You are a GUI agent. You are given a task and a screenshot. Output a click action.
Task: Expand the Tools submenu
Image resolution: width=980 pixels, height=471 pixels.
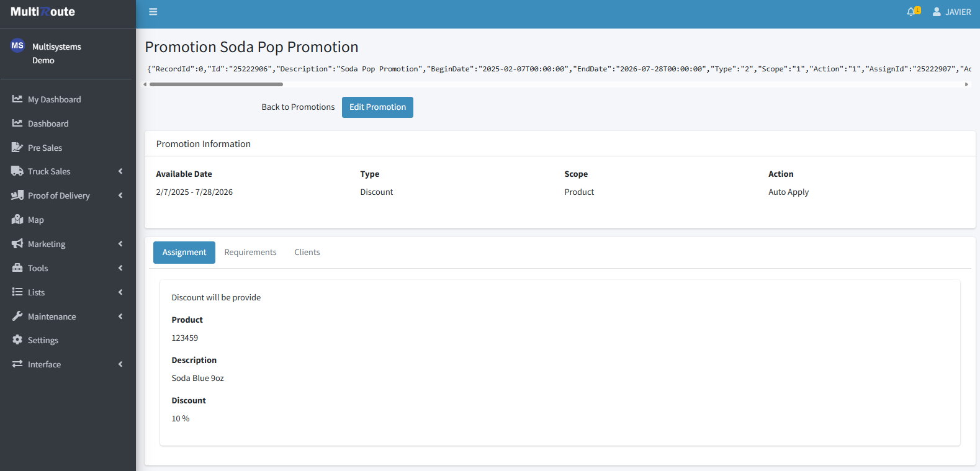pyautogui.click(x=120, y=268)
